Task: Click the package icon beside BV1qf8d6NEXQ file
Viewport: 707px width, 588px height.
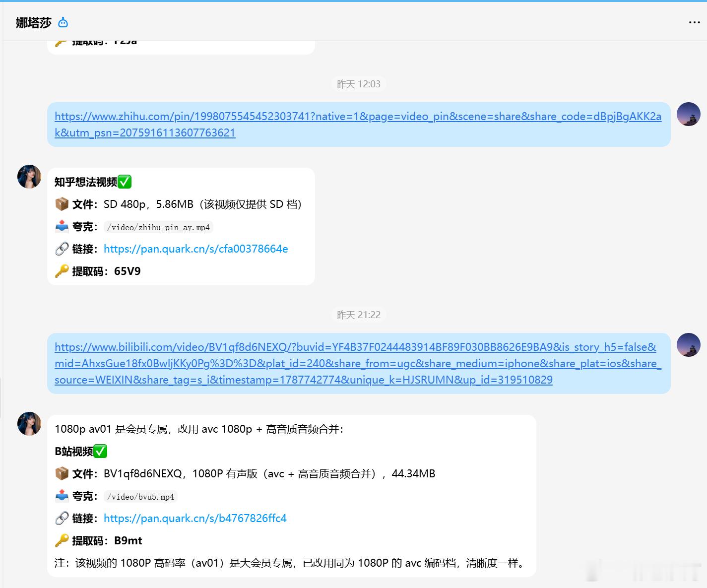Action: point(62,474)
